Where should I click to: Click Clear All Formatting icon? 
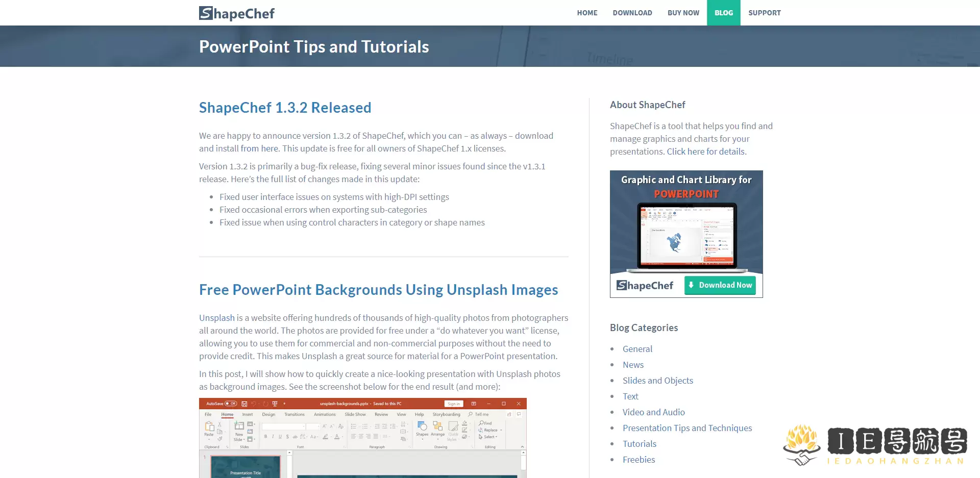click(x=341, y=426)
